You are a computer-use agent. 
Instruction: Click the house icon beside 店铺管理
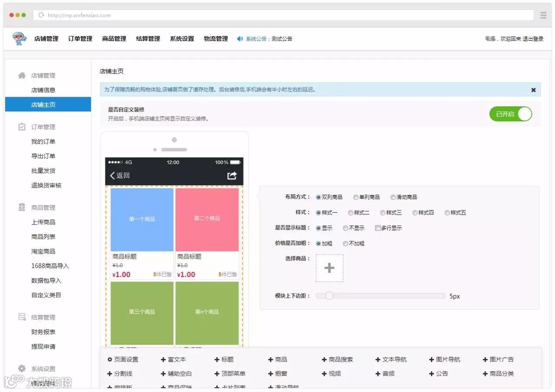(22, 75)
